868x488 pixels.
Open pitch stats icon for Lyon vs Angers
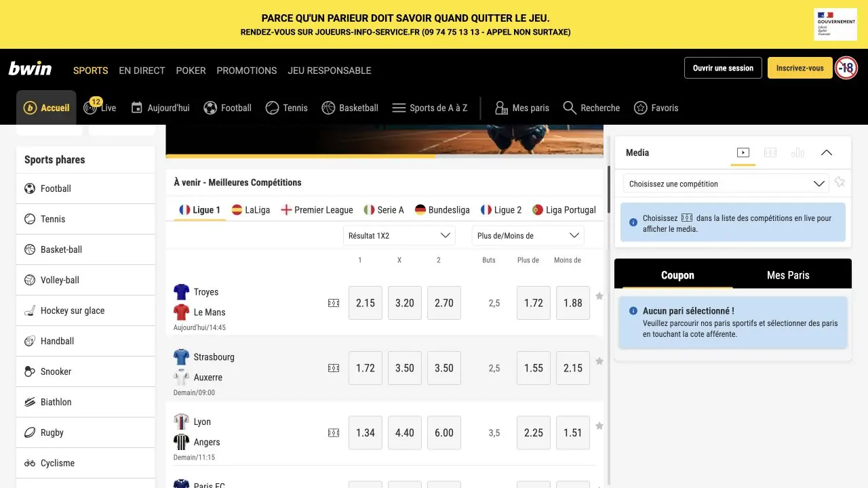[334, 432]
